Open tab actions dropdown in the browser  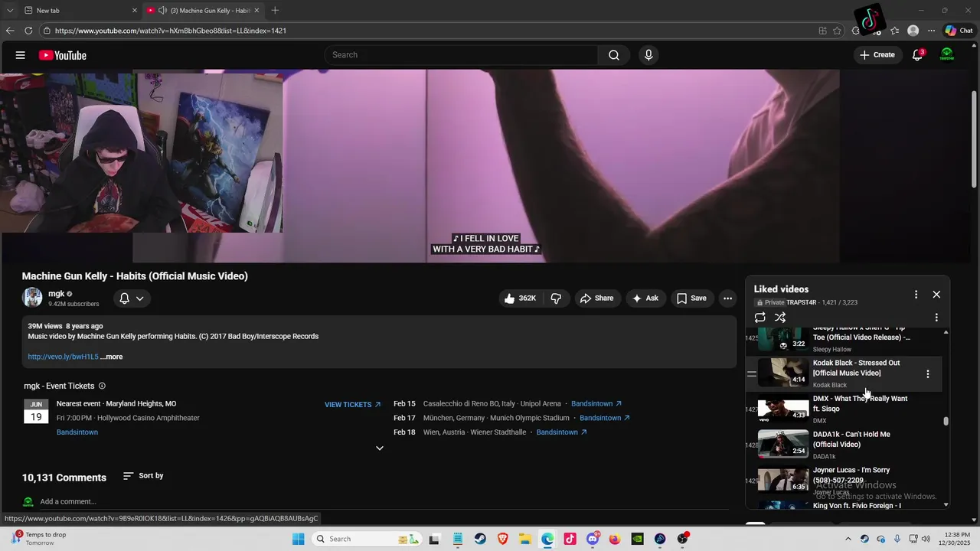tap(10, 10)
